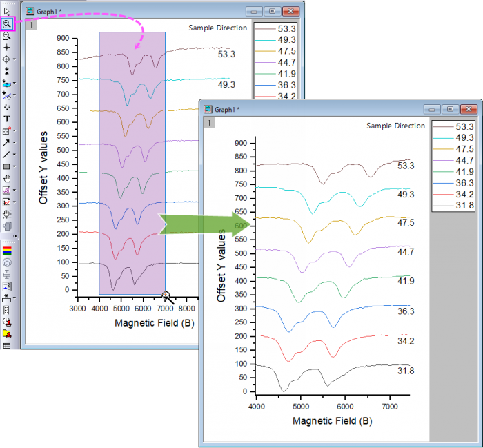Activate the Zoom In tool
The height and width of the screenshot is (448, 483).
[x=7, y=23]
